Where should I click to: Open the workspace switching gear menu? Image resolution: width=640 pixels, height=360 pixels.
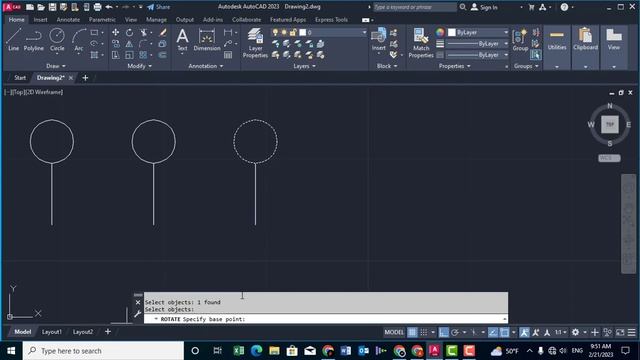(x=575, y=332)
